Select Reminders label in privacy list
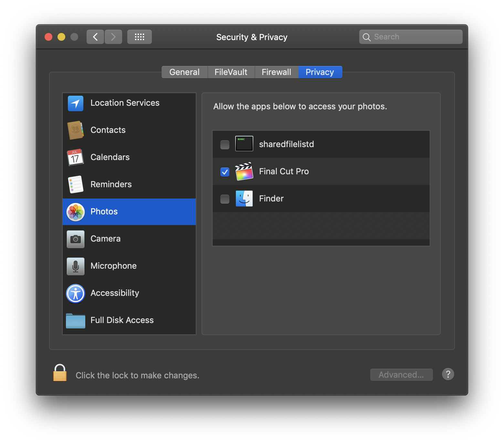This screenshot has width=504, height=443. [111, 184]
